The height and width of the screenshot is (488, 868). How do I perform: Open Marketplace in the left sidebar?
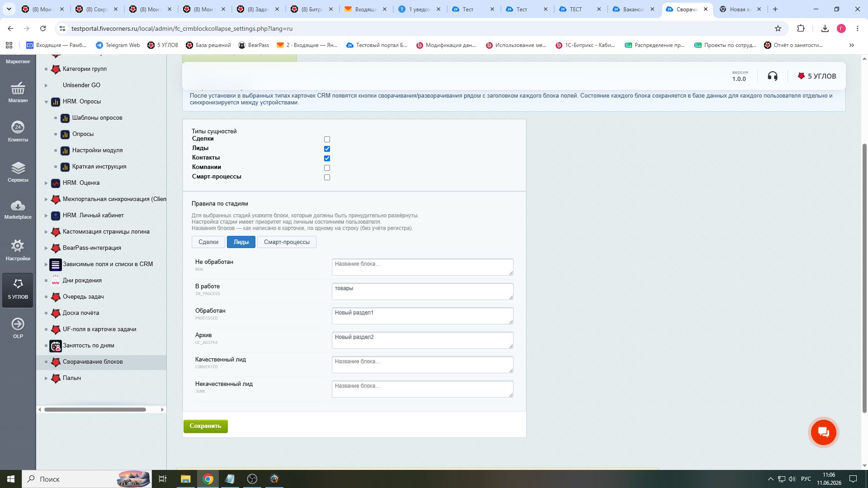coord(18,209)
